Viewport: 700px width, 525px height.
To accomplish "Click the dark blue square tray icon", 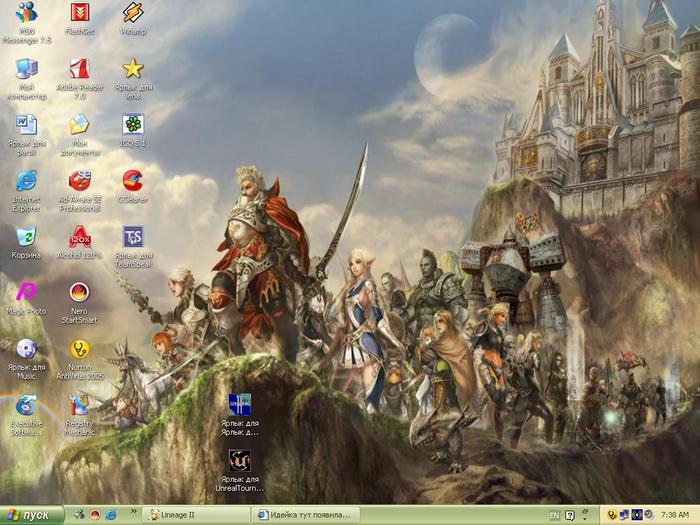I will click(637, 515).
